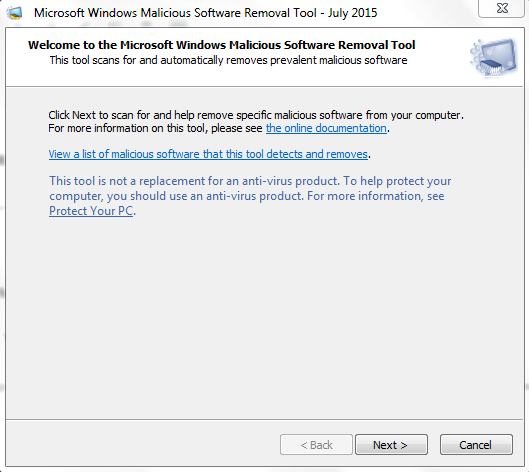Click the 'Click Next to scan for' paragraph
529x472 pixels.
pyautogui.click(x=256, y=121)
